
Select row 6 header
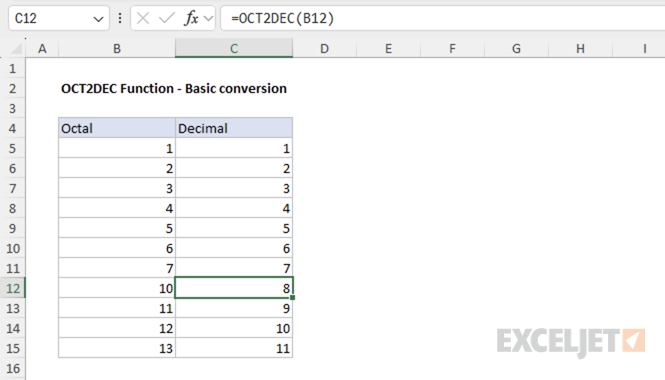pos(13,168)
